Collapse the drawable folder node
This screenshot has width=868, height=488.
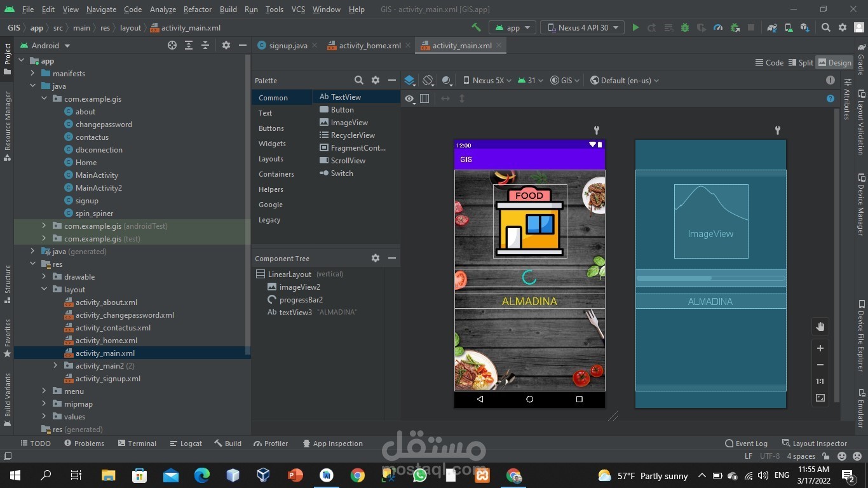44,276
